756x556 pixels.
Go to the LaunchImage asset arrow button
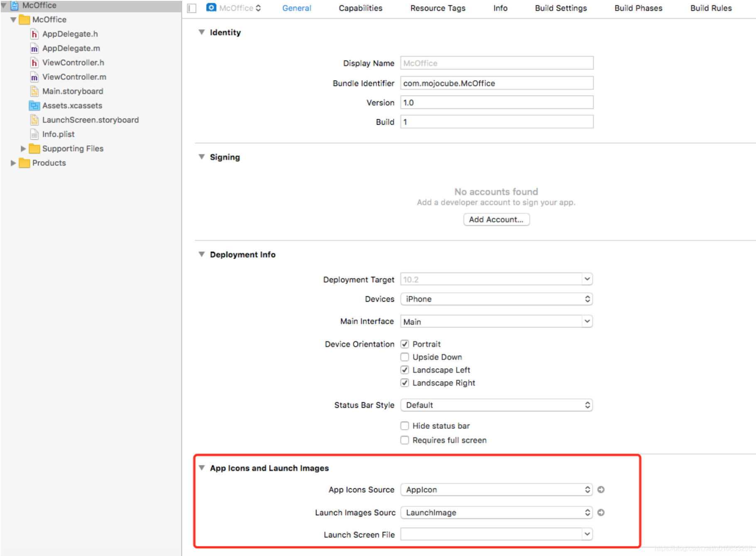pos(601,512)
